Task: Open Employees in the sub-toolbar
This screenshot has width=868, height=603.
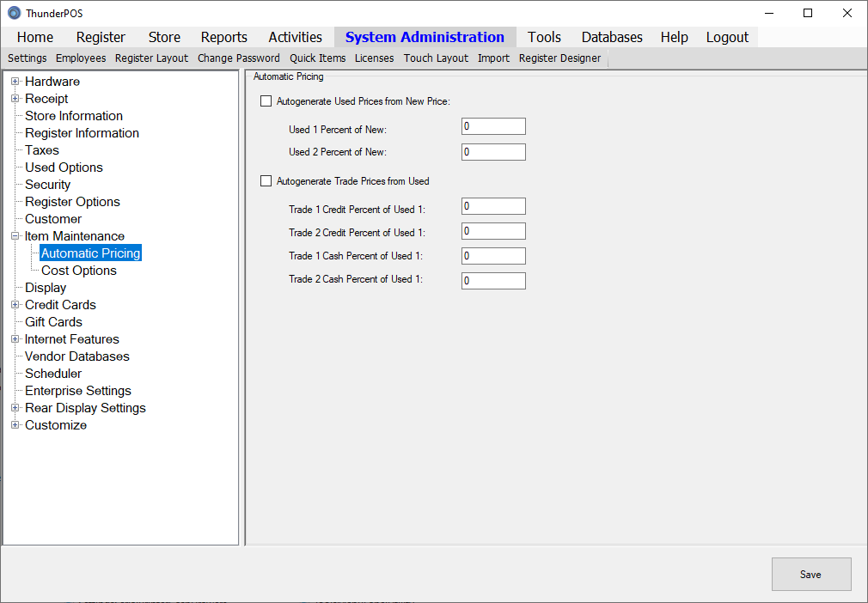Action: tap(81, 58)
